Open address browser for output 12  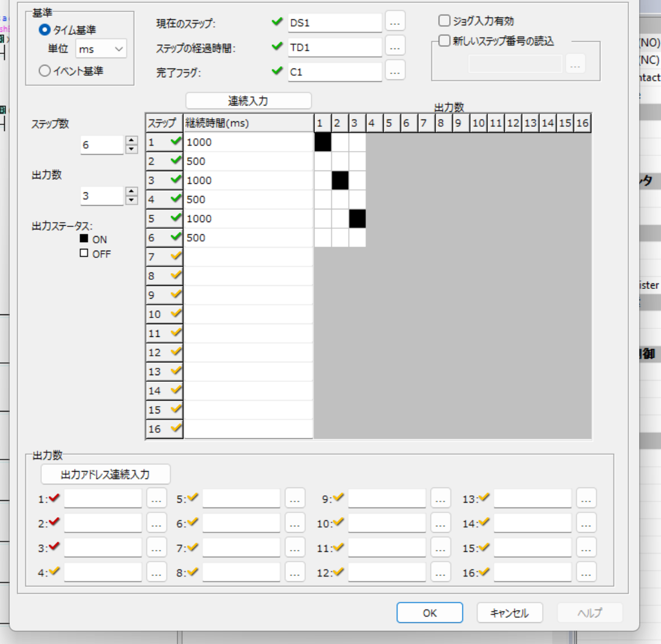441,572
